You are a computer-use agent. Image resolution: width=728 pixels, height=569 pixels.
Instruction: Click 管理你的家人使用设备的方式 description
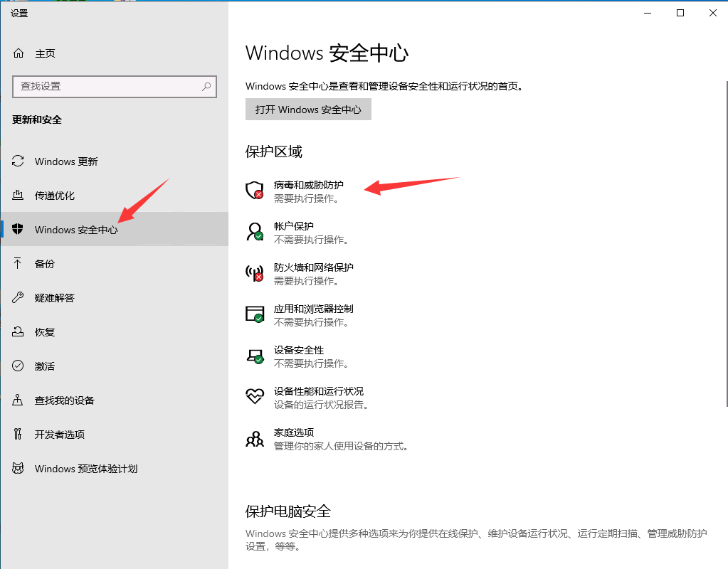342,446
